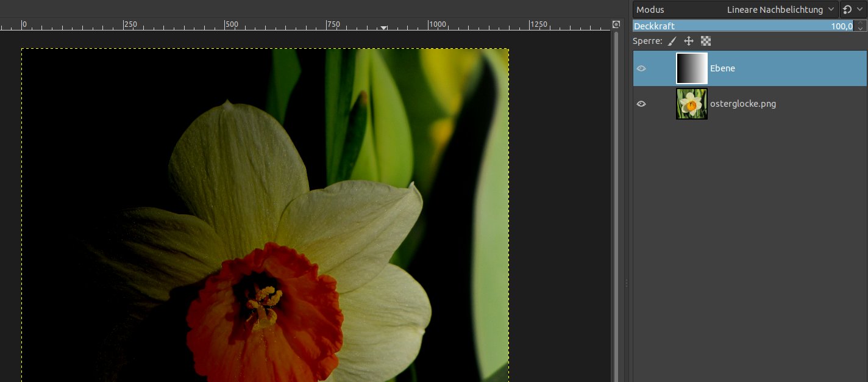This screenshot has height=382, width=868.
Task: Toggle lock alpha channel checkerboard icon
Action: (706, 41)
